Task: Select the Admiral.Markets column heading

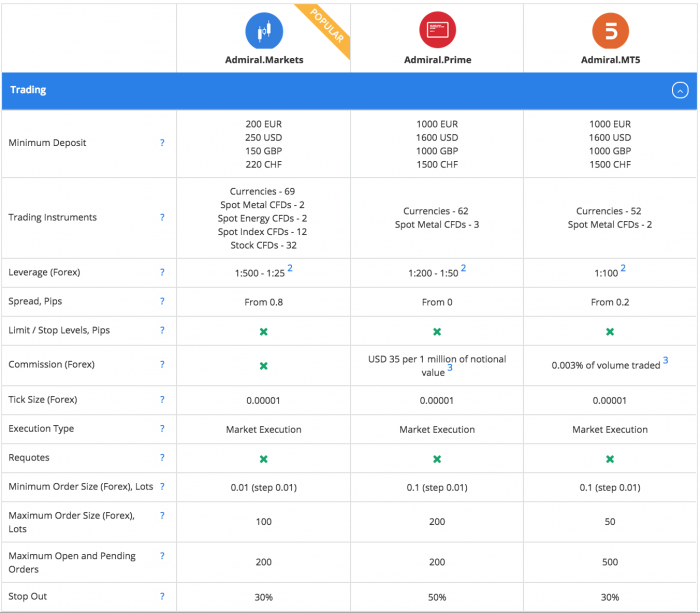Action: coord(264,60)
